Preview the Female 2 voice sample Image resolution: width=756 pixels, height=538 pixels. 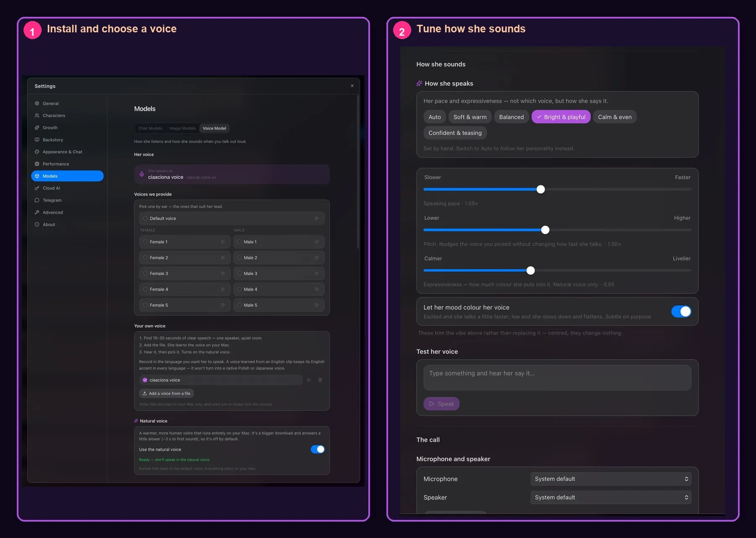point(223,258)
